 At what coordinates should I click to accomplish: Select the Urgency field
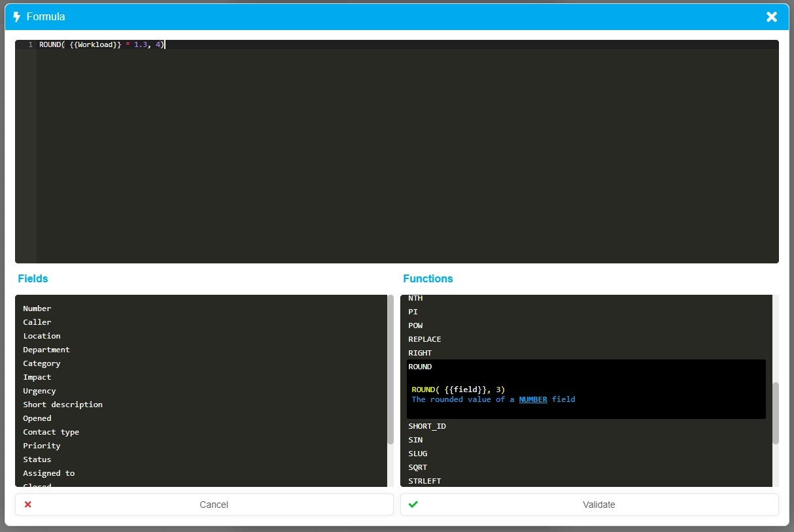pos(39,391)
